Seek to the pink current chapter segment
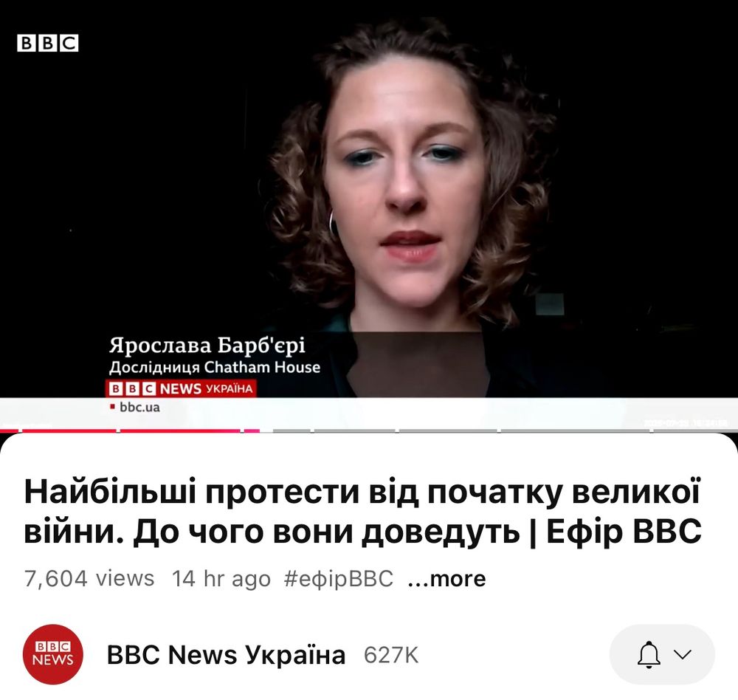Screen dimensions: 738x700 (x=252, y=430)
